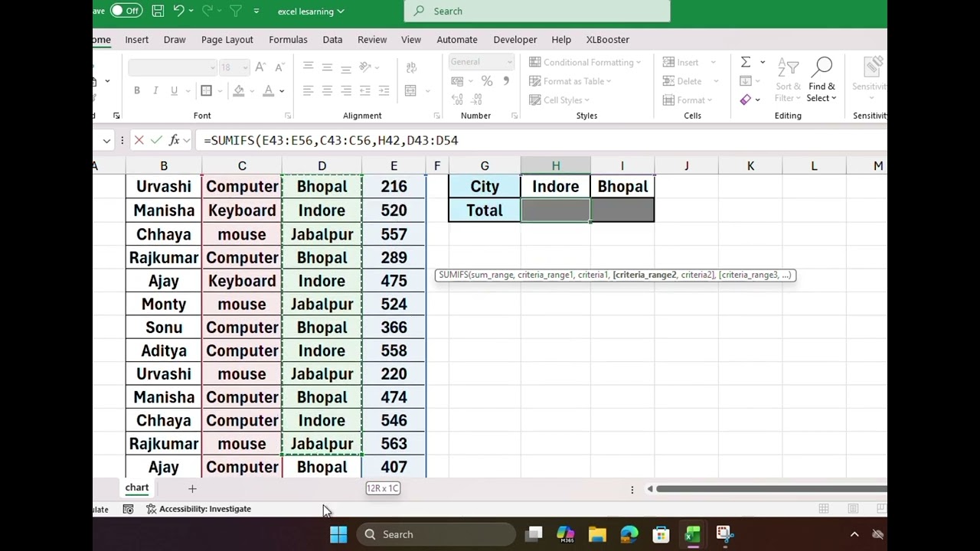Viewport: 980px width, 551px height.
Task: Click the Cell Styles button
Action: click(559, 100)
